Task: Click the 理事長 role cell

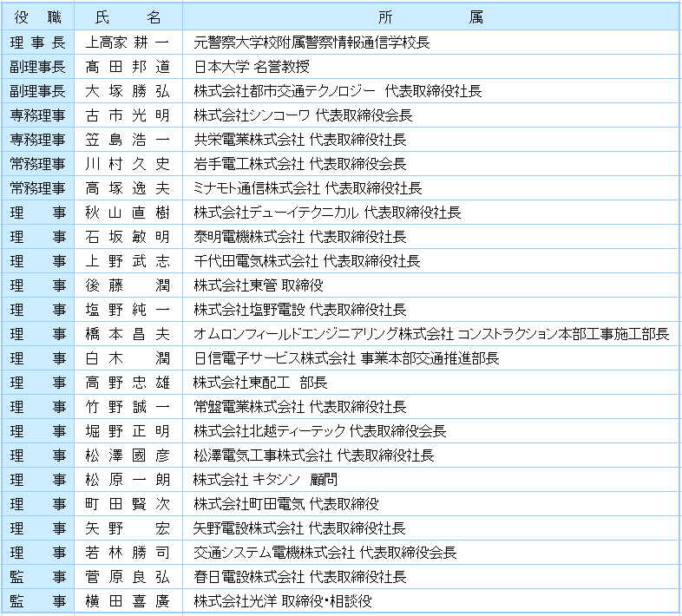Action: point(38,43)
